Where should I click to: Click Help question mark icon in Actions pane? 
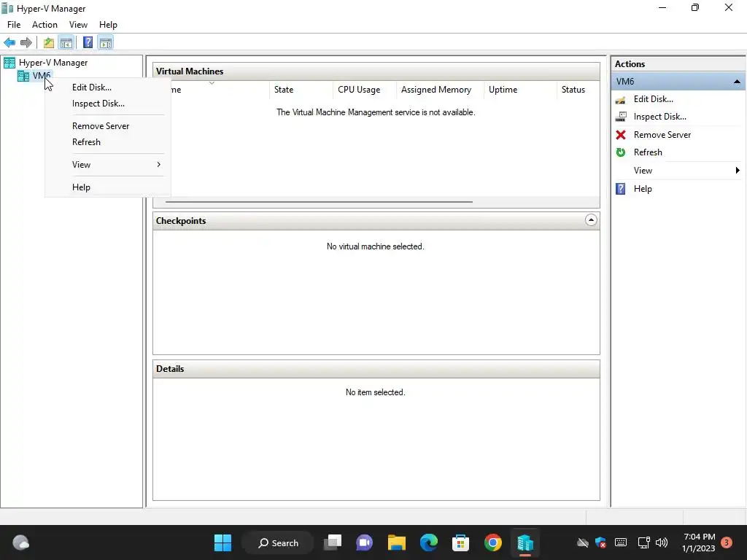pos(621,189)
